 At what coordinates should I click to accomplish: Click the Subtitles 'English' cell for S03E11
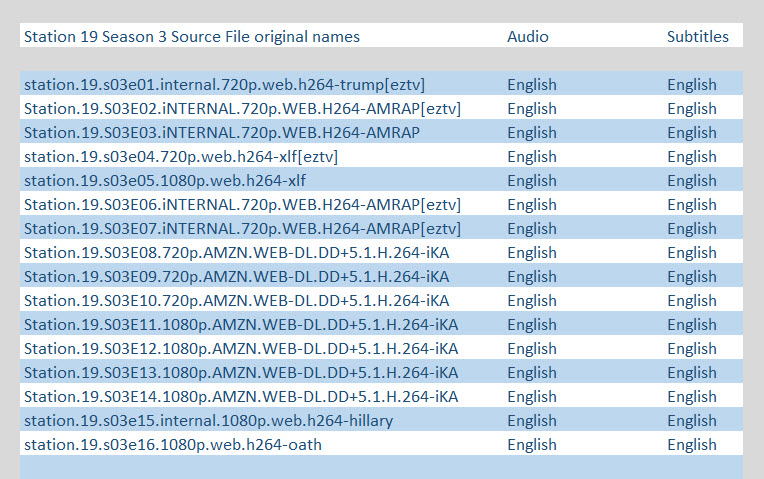point(692,325)
